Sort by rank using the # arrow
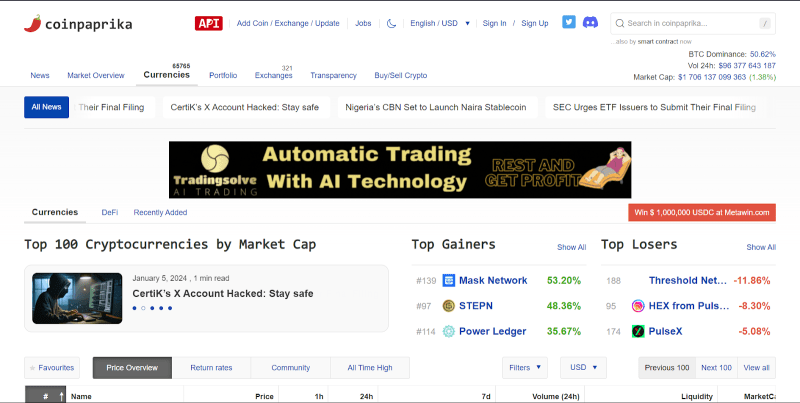800x403 pixels. click(x=61, y=396)
